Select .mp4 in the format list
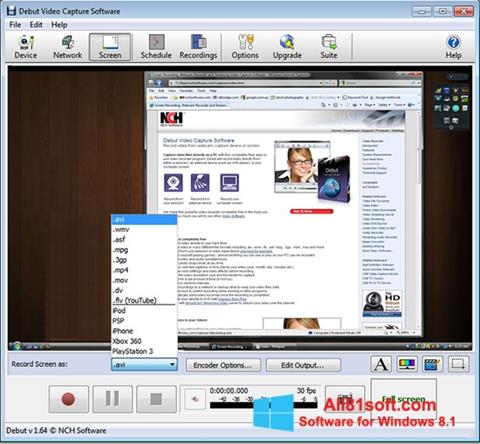The image size is (480, 444). (x=144, y=270)
